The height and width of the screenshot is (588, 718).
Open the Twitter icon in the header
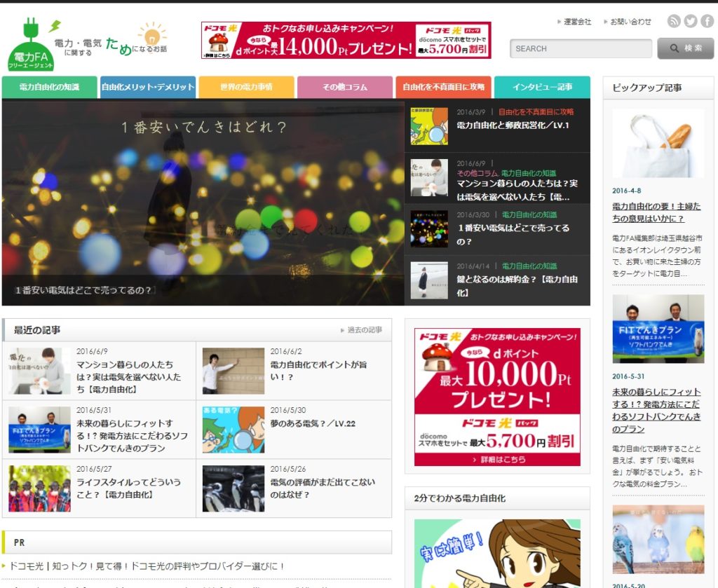tap(691, 22)
